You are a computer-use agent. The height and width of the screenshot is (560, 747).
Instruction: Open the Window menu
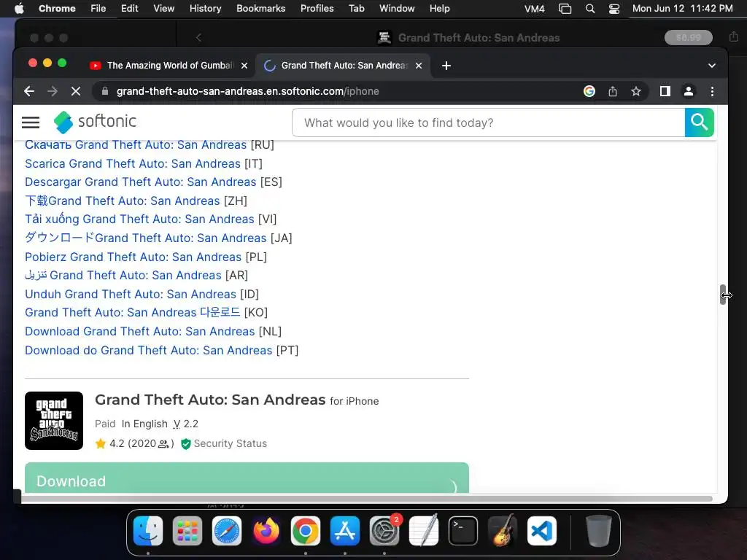tap(397, 9)
